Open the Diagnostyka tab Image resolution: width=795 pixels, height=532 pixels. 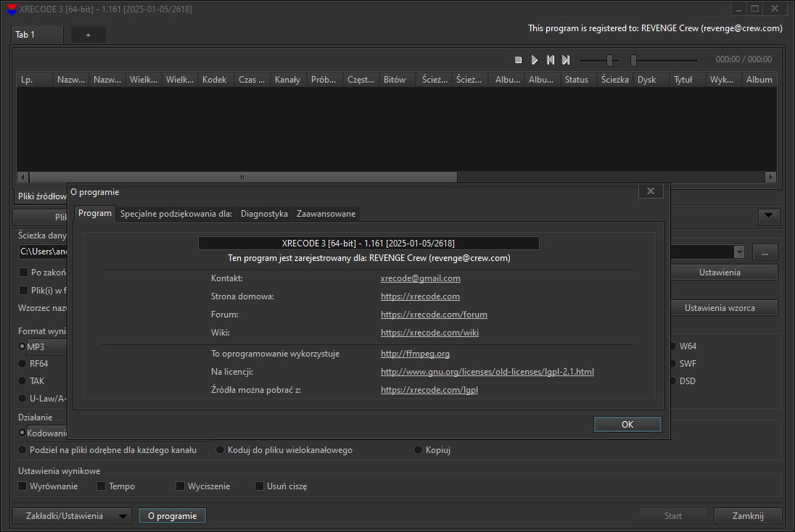264,214
